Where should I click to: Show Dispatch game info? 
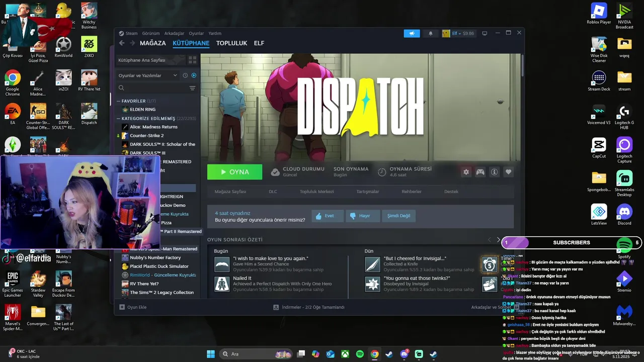click(x=495, y=172)
